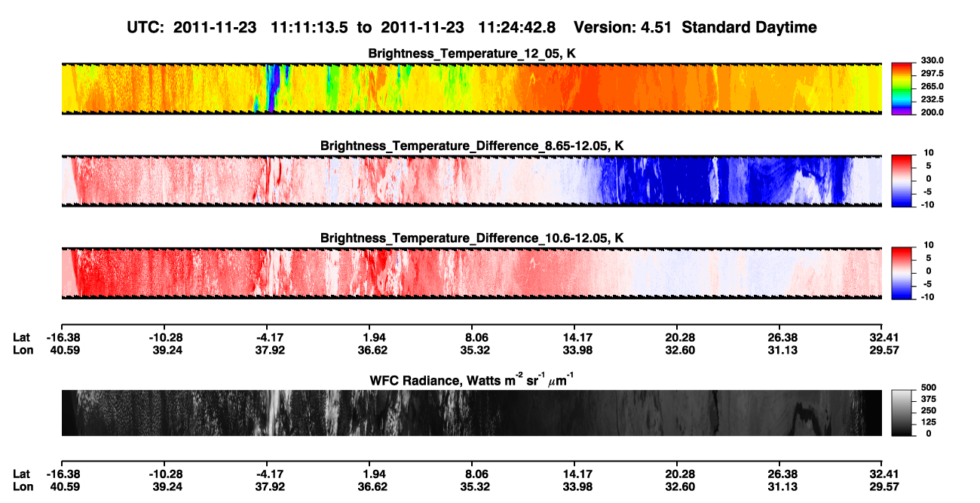Click the 'Brightness_Temperature_Difference_10.6-12.05, K' title

(x=472, y=238)
